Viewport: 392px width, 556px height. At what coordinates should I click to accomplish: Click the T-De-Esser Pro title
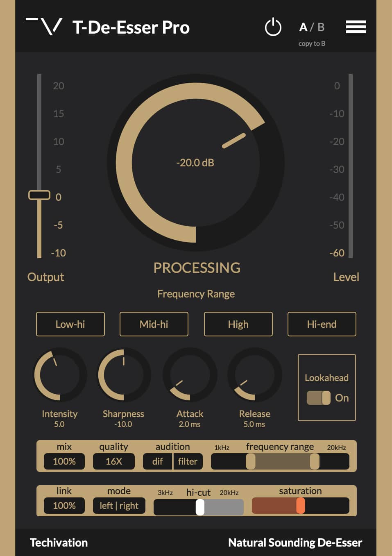pyautogui.click(x=131, y=27)
